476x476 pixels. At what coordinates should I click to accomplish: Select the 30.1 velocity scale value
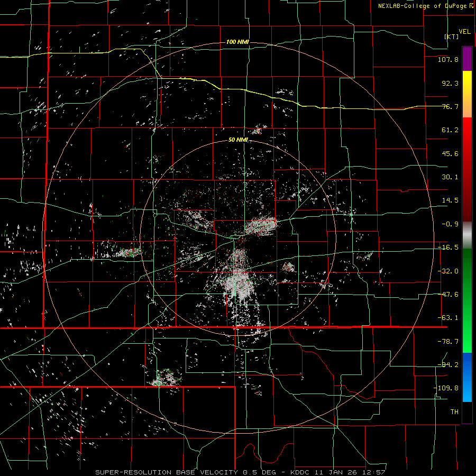450,177
